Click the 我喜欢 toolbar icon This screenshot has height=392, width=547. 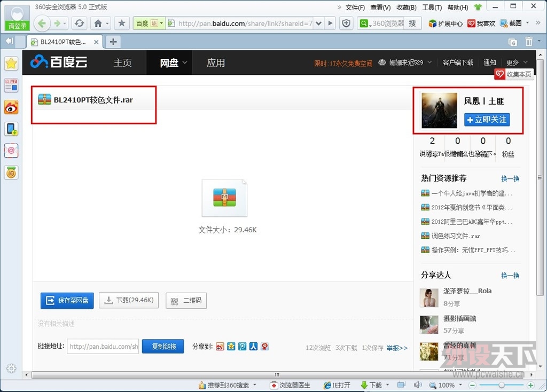click(481, 23)
